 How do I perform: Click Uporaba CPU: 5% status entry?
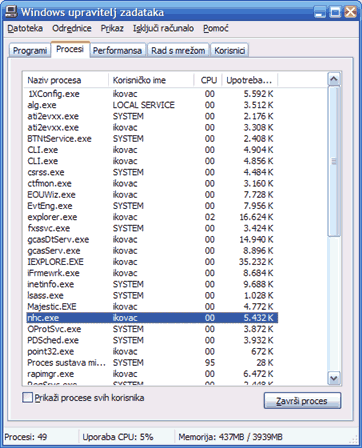[118, 437]
